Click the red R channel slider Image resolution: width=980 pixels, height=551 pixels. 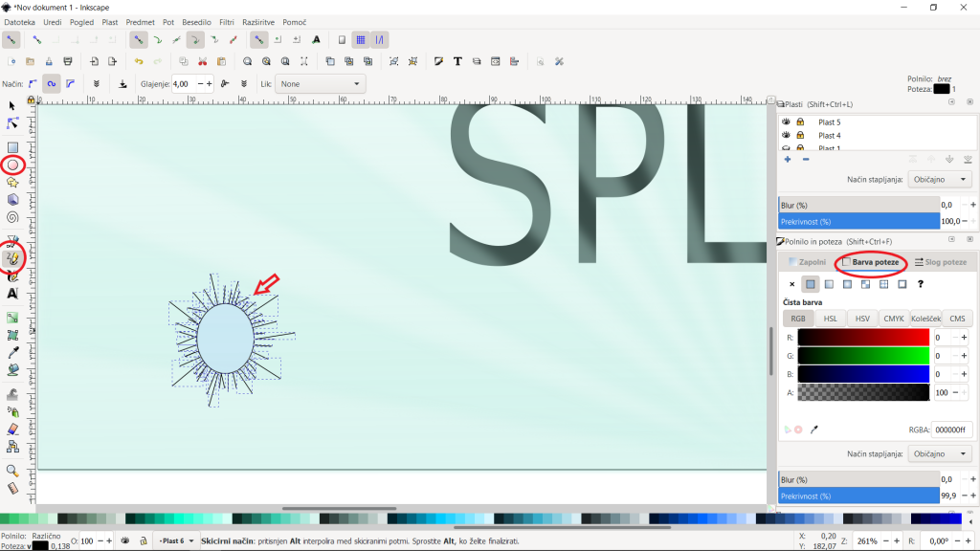(863, 338)
